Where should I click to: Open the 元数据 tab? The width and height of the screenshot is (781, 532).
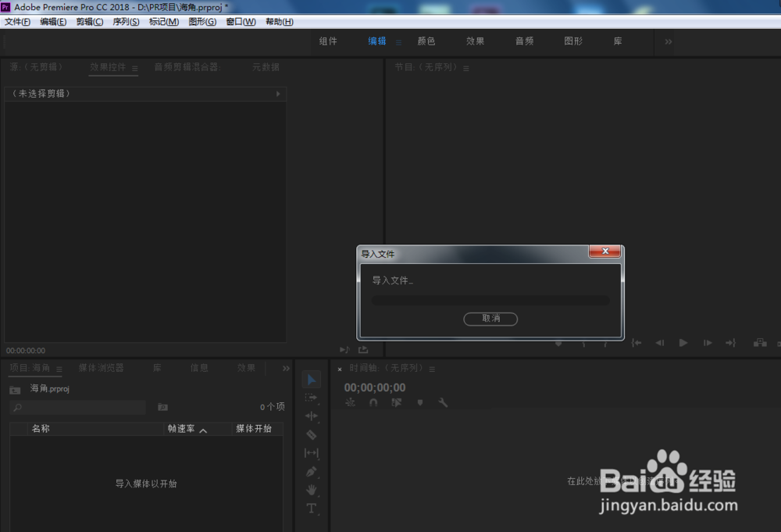coord(266,67)
